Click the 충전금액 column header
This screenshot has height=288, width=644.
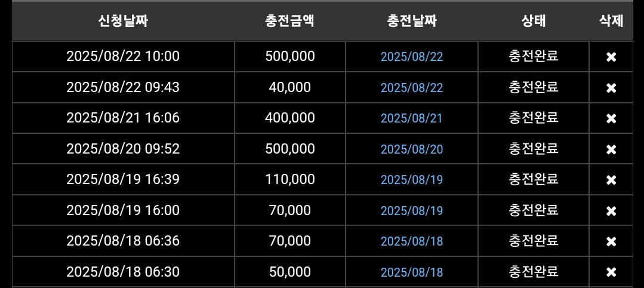[x=289, y=22]
